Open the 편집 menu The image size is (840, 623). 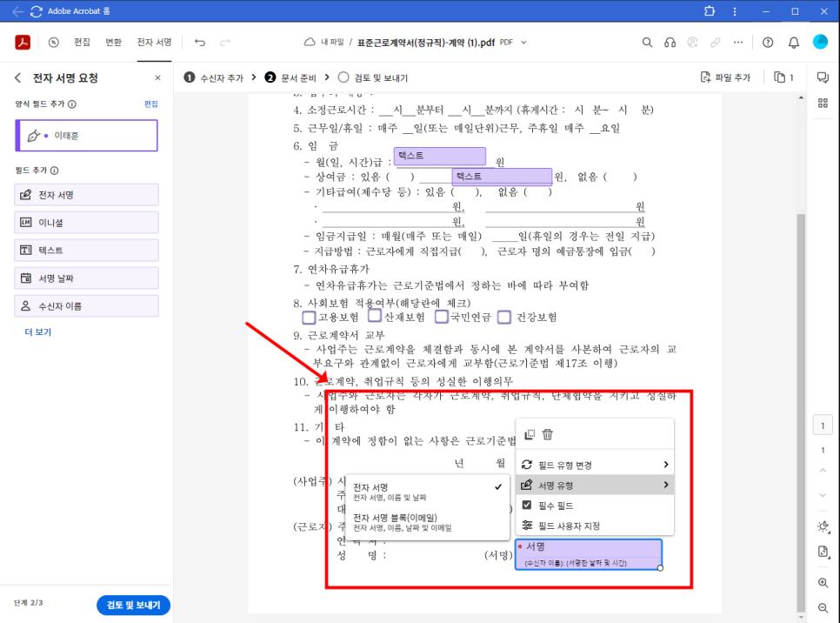click(x=82, y=43)
